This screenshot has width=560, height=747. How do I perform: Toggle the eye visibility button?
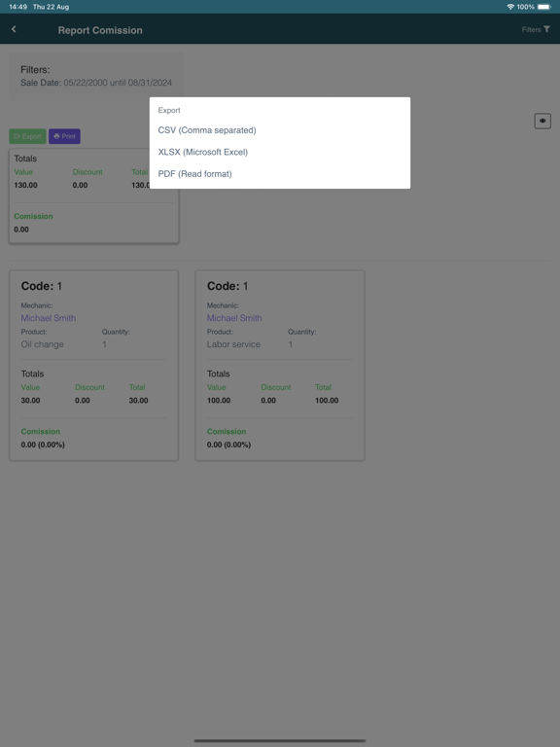click(x=542, y=121)
